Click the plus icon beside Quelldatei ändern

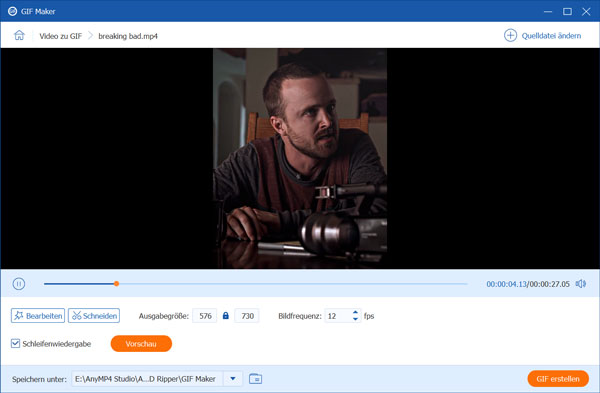(510, 36)
